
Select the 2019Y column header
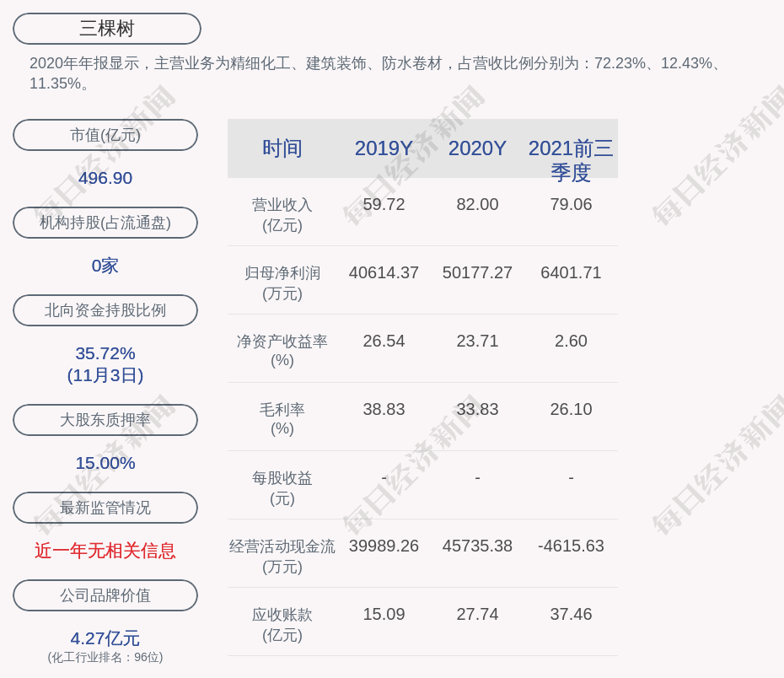(384, 148)
